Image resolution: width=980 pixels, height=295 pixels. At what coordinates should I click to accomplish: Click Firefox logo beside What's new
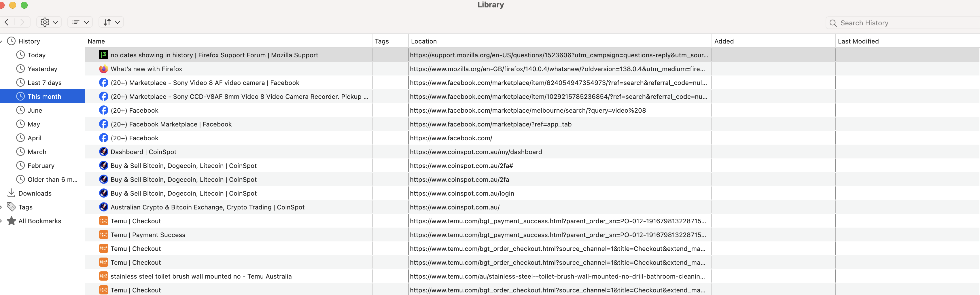pos(103,69)
